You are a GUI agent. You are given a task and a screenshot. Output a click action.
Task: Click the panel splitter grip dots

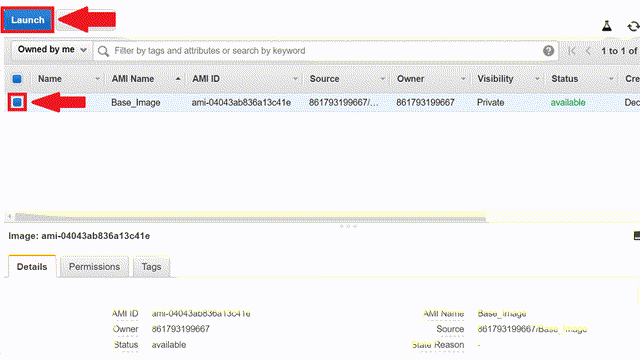[x=348, y=226]
